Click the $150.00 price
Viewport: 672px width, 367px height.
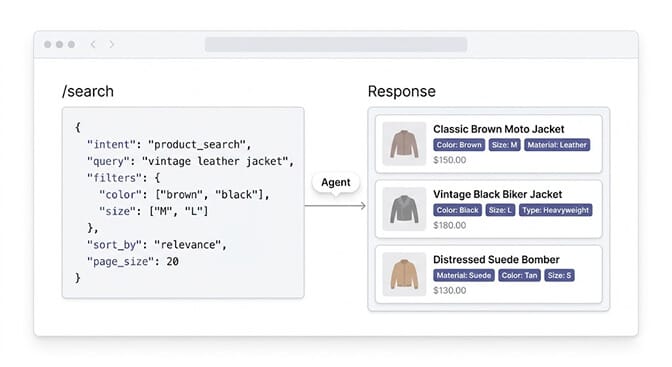point(450,160)
